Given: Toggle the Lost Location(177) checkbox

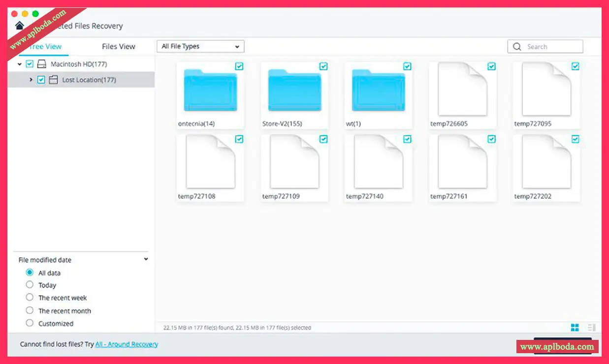Looking at the screenshot, I should coord(41,80).
